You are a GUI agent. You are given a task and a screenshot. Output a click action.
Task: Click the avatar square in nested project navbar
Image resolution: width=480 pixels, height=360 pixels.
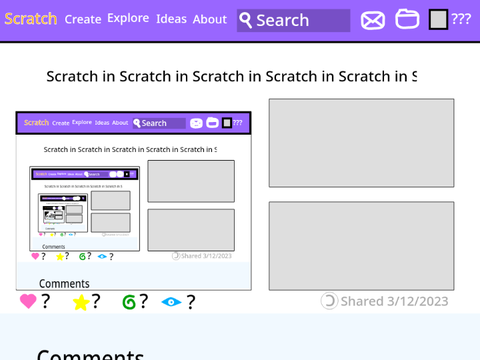click(x=227, y=123)
